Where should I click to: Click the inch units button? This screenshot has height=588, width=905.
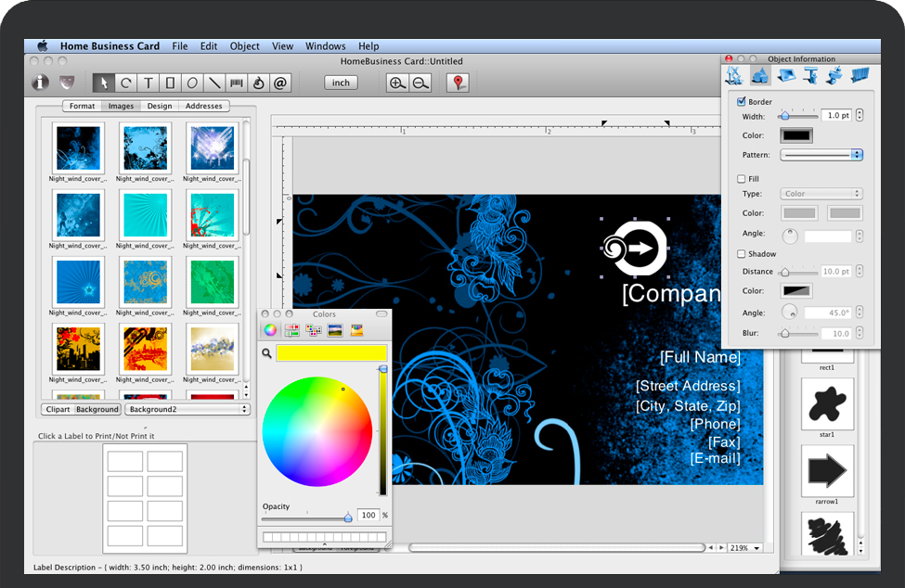(342, 83)
